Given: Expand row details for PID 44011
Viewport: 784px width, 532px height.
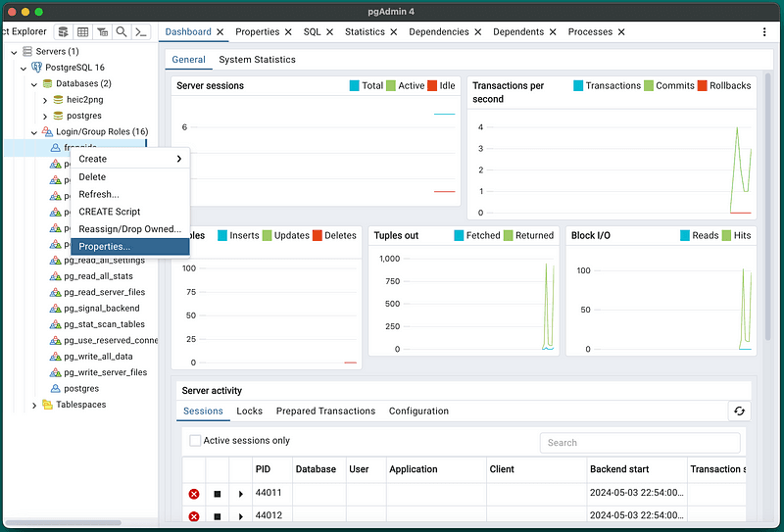Looking at the screenshot, I should (240, 494).
